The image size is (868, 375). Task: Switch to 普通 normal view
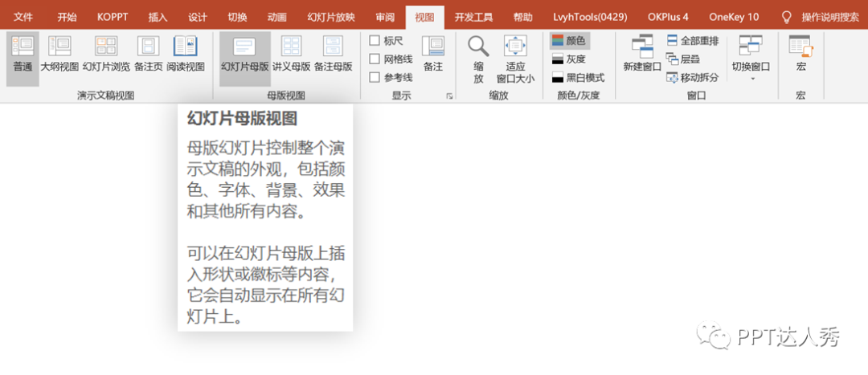(23, 59)
